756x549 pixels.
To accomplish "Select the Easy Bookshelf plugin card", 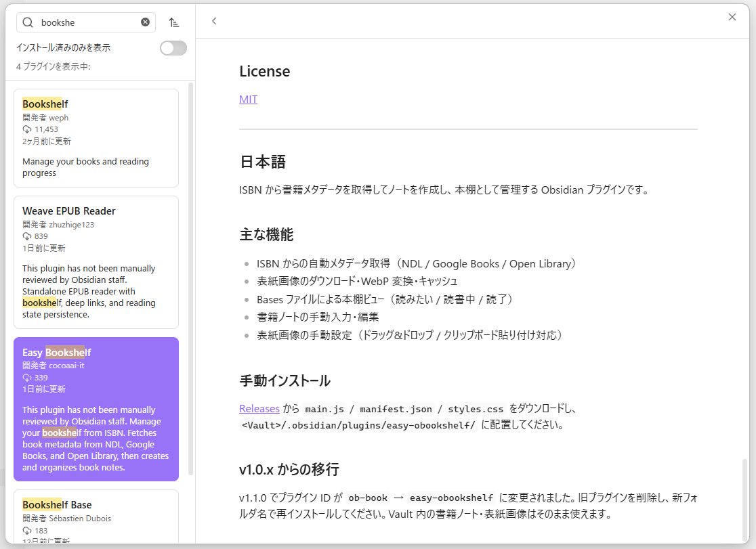I will [96, 410].
